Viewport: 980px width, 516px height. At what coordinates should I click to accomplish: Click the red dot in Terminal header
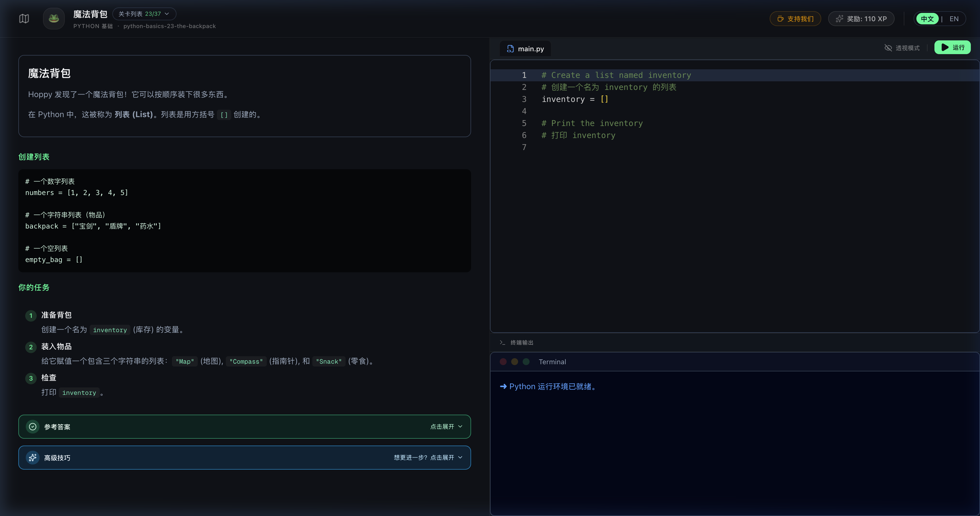tap(503, 362)
